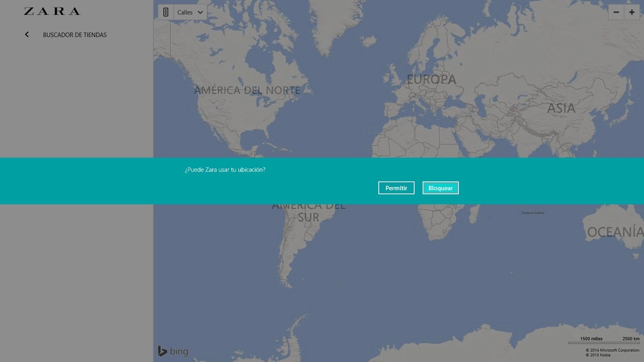The image size is (644, 362).
Task: Click the EUROPA label on the map
Action: pyautogui.click(x=431, y=80)
